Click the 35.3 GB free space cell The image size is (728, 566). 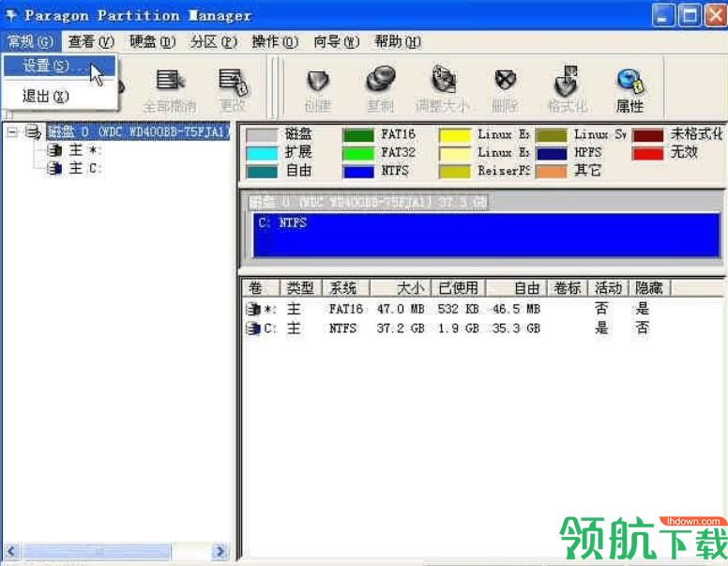[516, 329]
